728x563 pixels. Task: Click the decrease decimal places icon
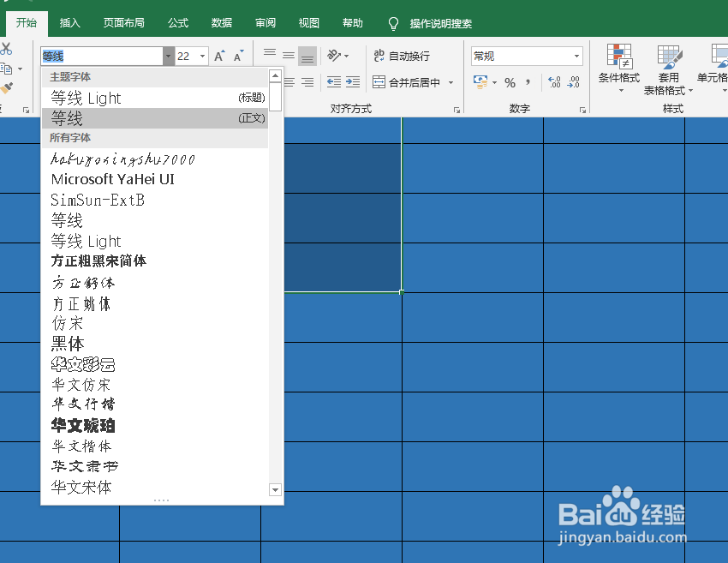pos(573,81)
